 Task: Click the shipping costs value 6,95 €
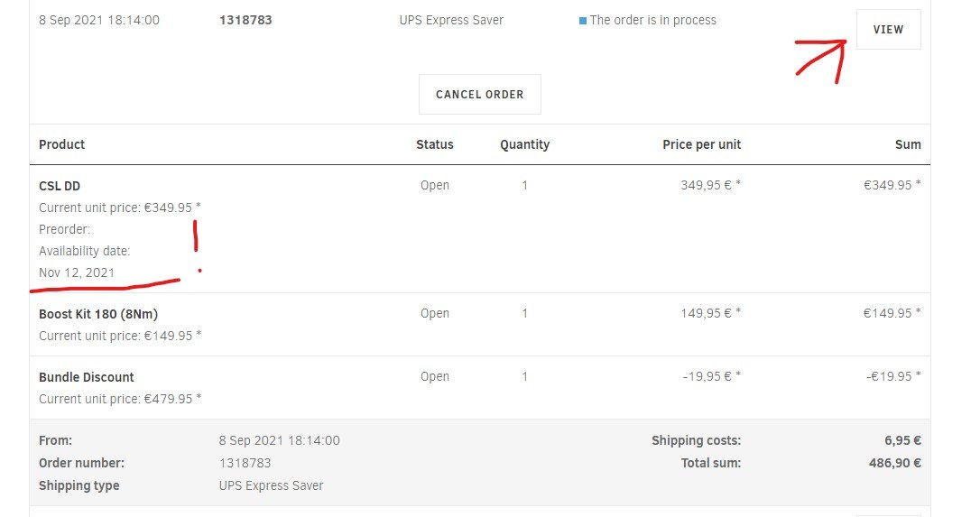pyautogui.click(x=902, y=440)
